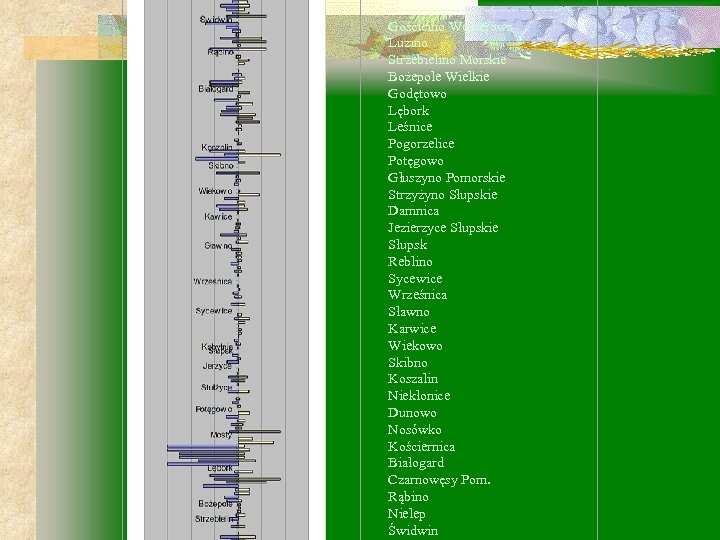Select Koszalin in the green station list

coord(413,379)
